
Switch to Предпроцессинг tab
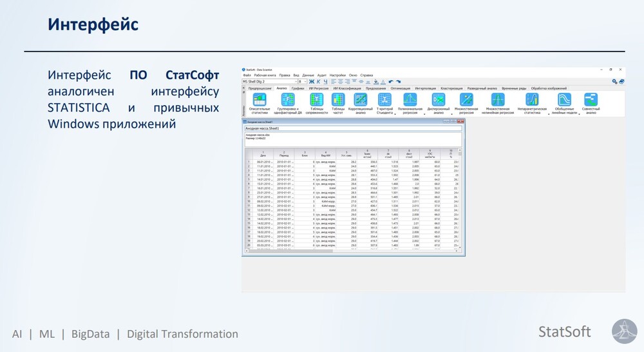[260, 88]
